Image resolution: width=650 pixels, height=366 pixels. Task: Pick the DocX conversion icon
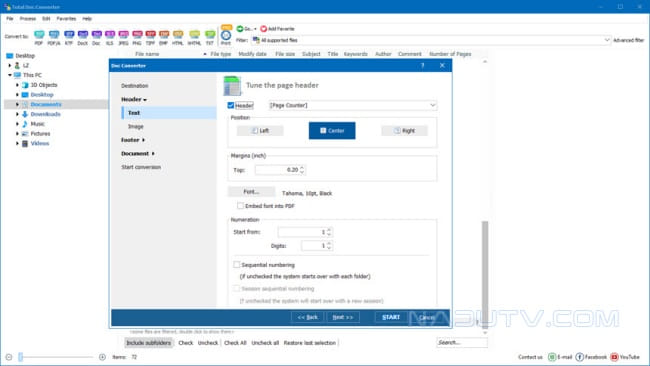click(x=82, y=37)
